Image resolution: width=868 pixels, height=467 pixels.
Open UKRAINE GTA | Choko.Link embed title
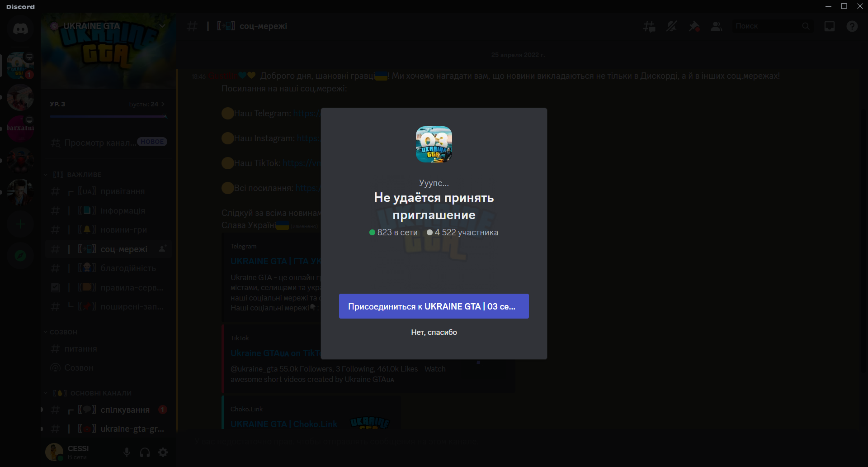click(x=284, y=424)
